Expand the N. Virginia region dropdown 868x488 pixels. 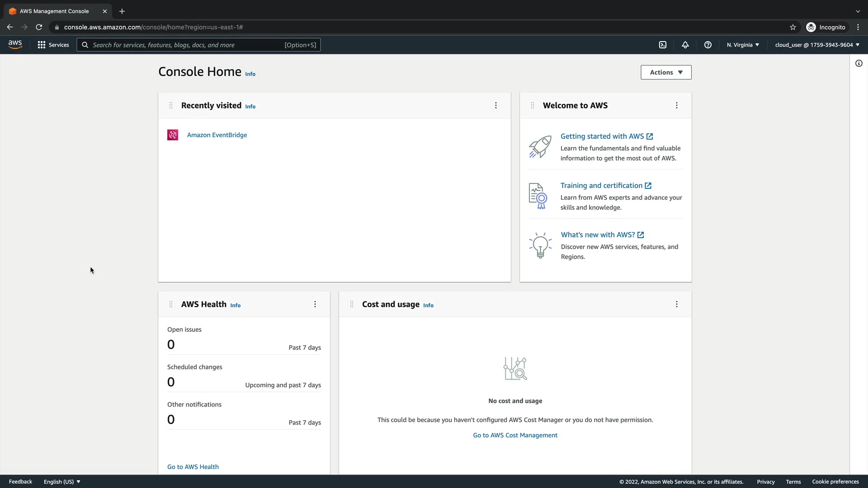pyautogui.click(x=743, y=45)
